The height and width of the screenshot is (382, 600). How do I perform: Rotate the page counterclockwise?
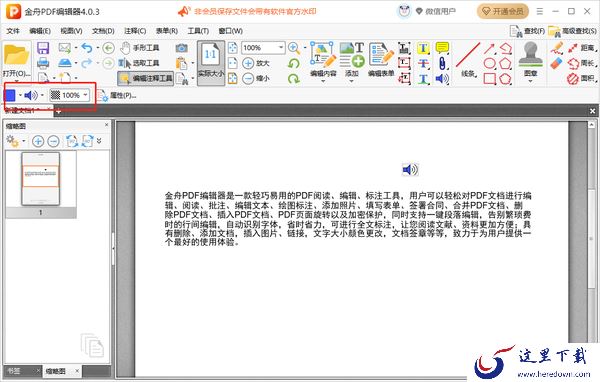coord(294,63)
